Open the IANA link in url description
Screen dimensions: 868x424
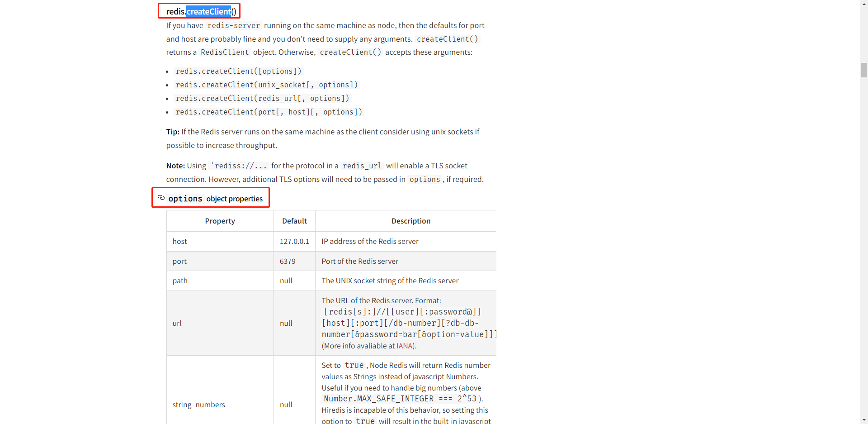404,346
